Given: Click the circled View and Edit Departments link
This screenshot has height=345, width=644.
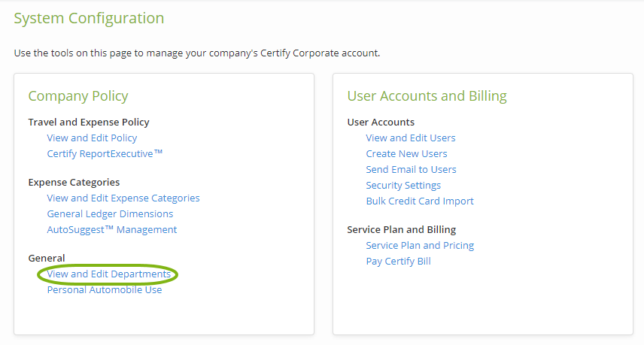Looking at the screenshot, I should (108, 274).
